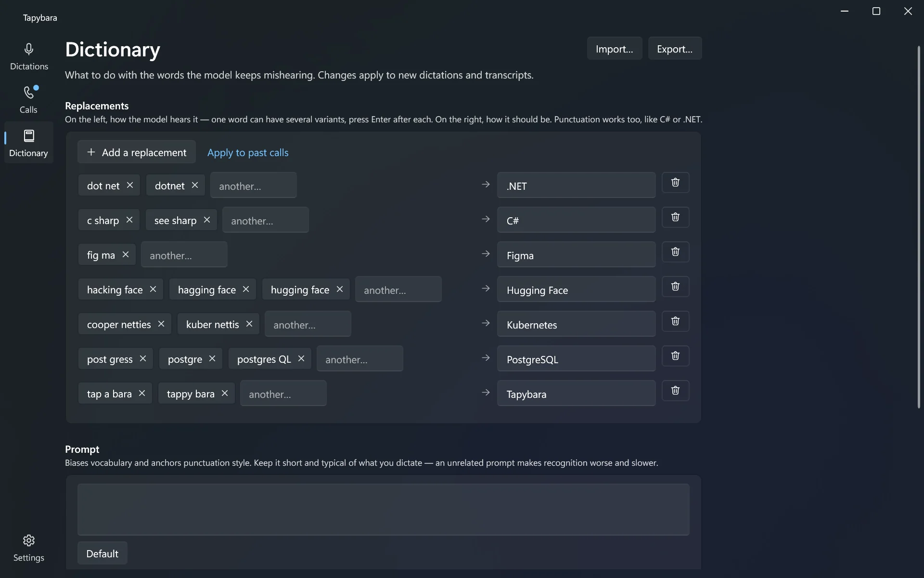Remove the 'postgres QL' variant
The height and width of the screenshot is (578, 924).
pyautogui.click(x=301, y=358)
